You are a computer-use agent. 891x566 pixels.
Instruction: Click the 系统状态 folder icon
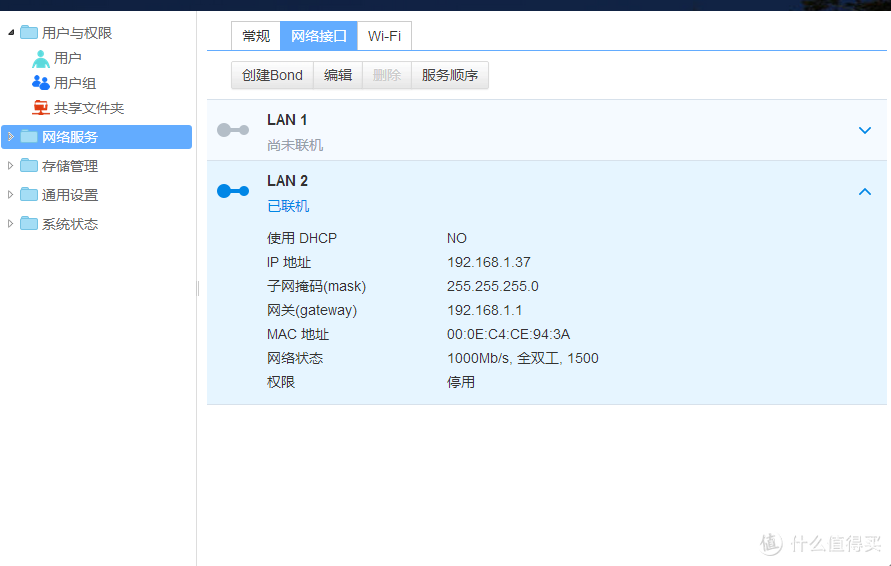[29, 224]
